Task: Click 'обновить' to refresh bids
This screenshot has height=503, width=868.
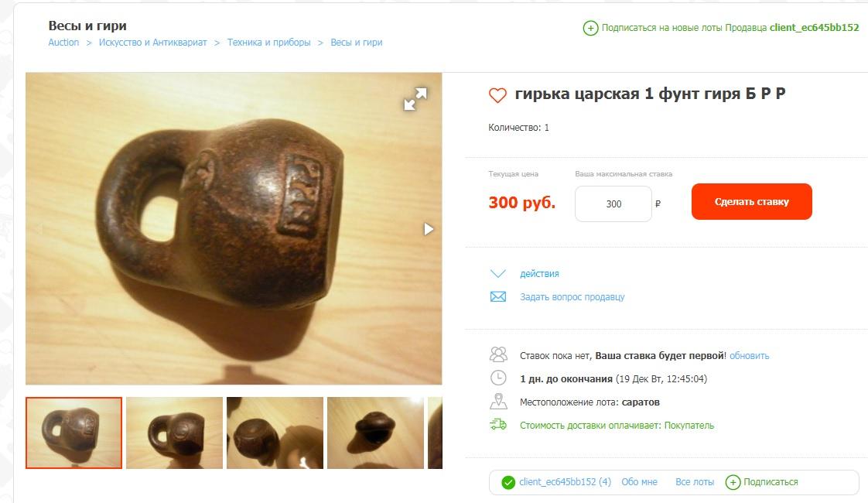Action: click(x=749, y=356)
